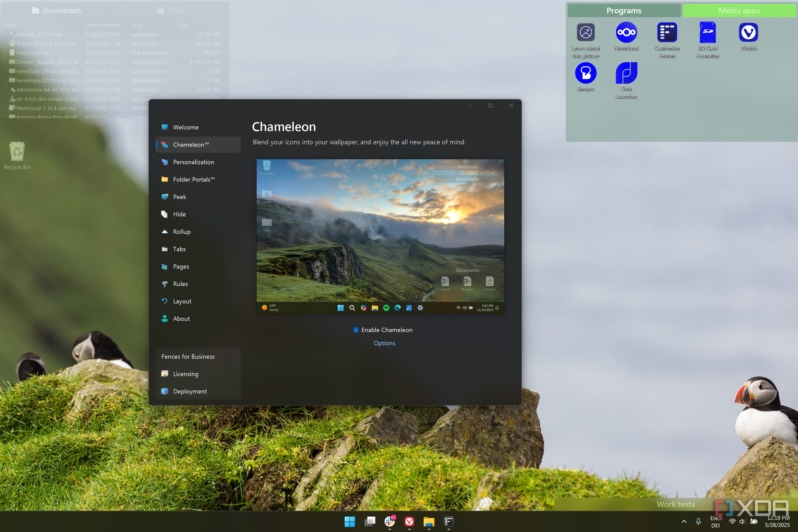Open File Explorer from taskbar

[429, 522]
